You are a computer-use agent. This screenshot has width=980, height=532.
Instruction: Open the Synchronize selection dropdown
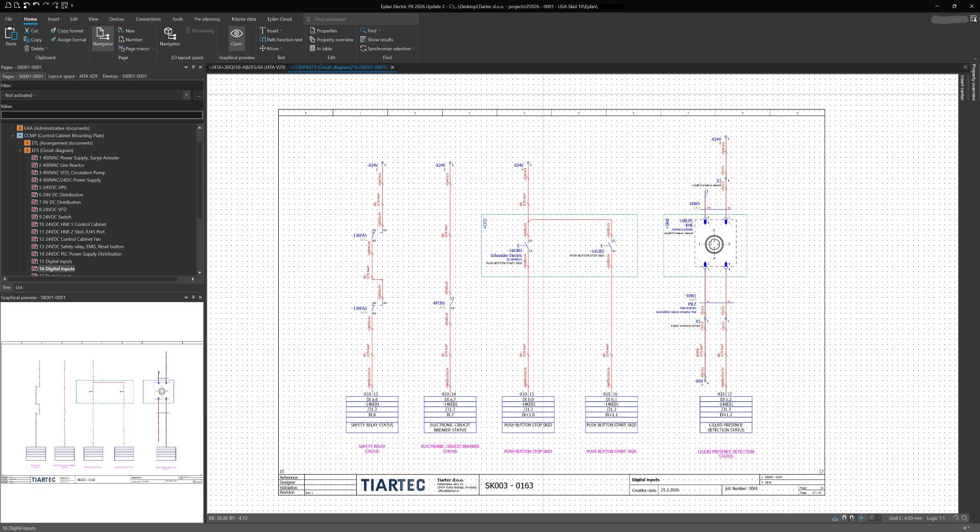pos(414,49)
